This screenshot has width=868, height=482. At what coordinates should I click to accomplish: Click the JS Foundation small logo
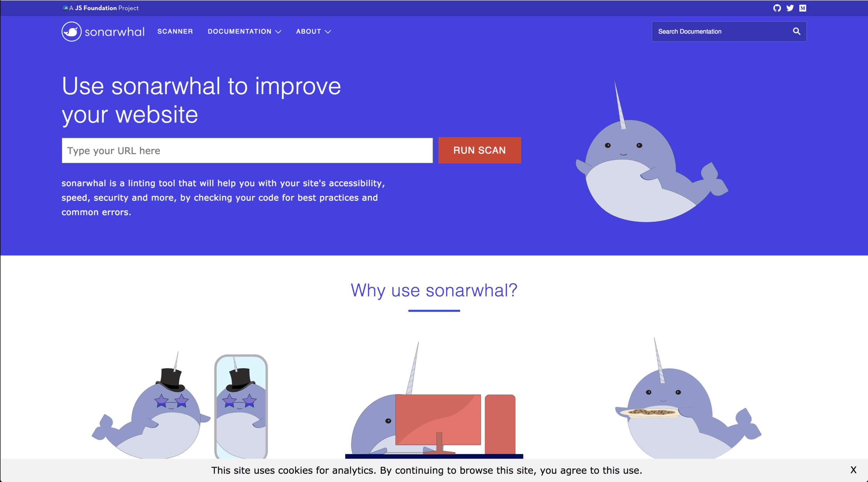65,8
